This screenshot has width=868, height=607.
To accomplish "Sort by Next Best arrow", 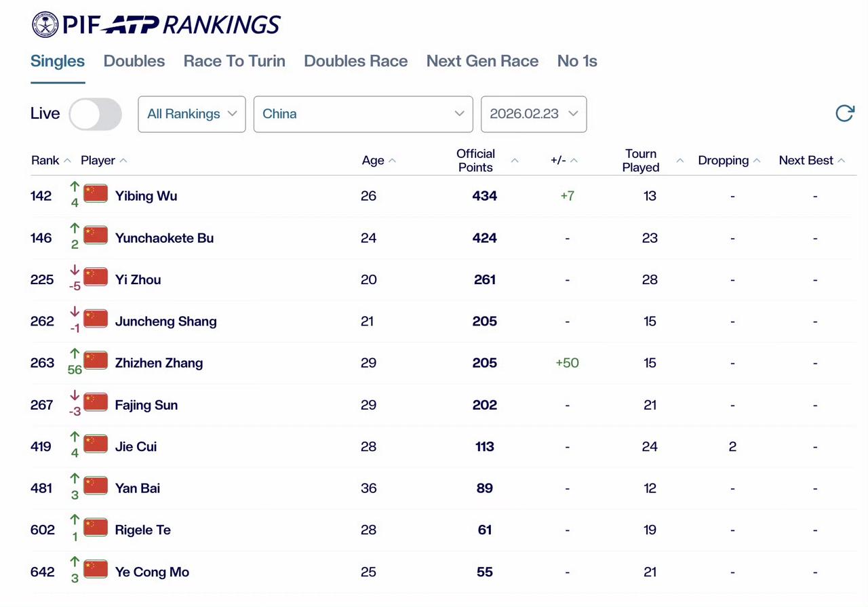I will click(x=842, y=161).
